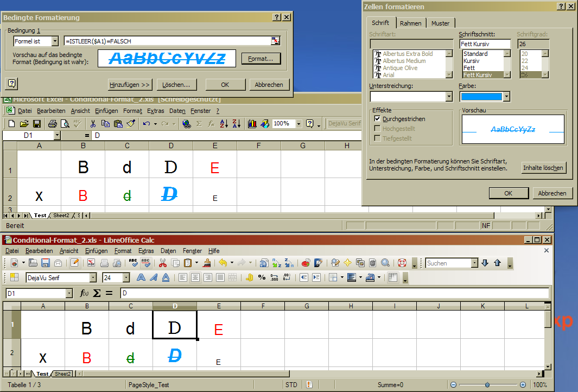Click the scissors Cut icon in LibreOffice
The width and height of the screenshot is (578, 392).
point(162,263)
